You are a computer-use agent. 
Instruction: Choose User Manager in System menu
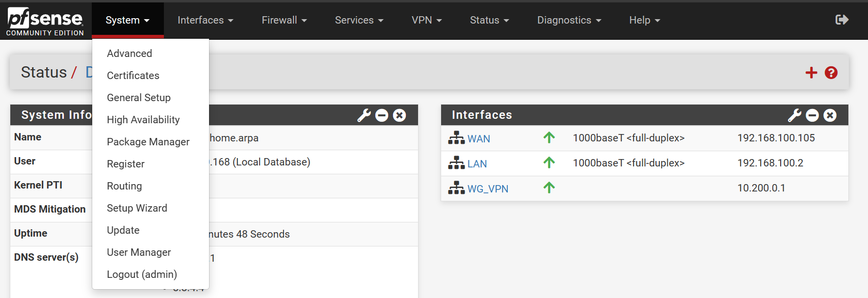pos(139,252)
